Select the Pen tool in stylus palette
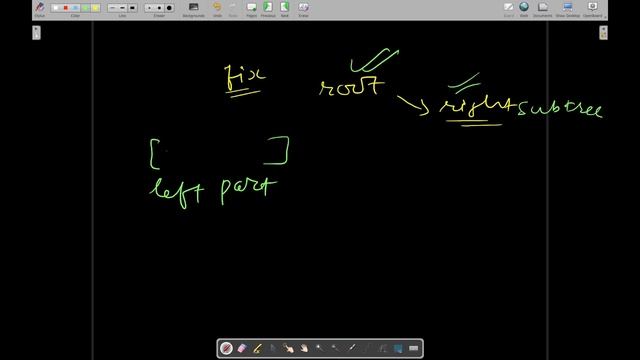This screenshot has height=360, width=640. [x=227, y=348]
